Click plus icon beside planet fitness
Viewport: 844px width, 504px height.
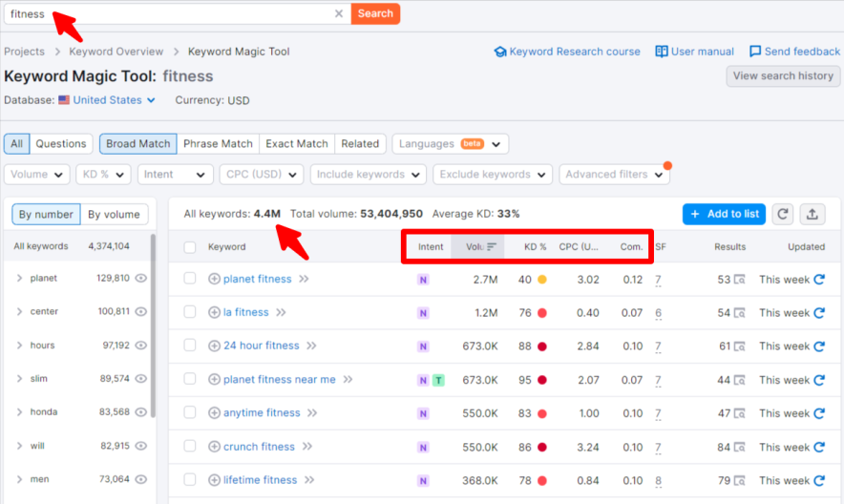(214, 279)
